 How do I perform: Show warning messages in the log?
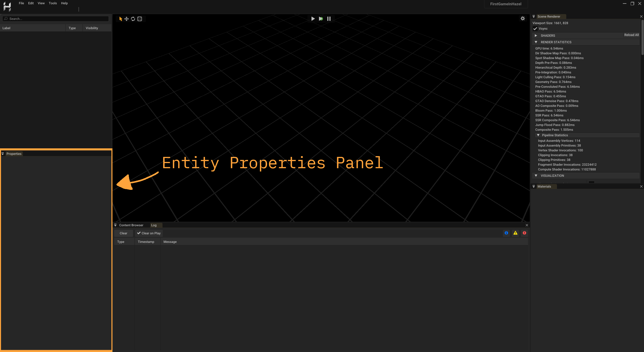(515, 233)
